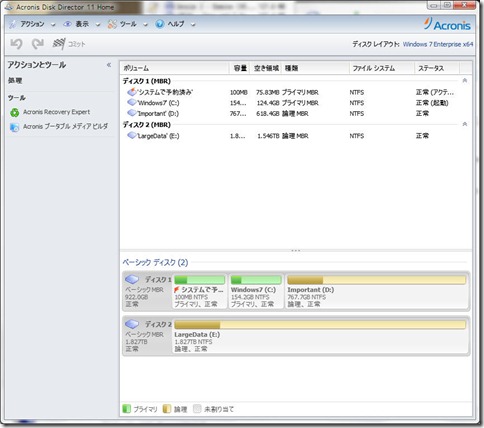The height and width of the screenshot is (428, 484).
Task: Open the アクション menu
Action: click(x=32, y=24)
